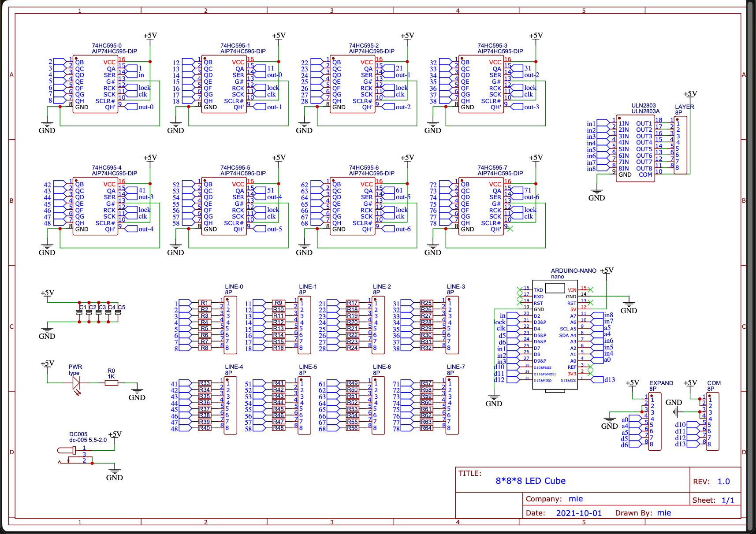This screenshot has height=534, width=756.
Task: Click the Arduino 'TXD' pin label
Action: point(538,290)
